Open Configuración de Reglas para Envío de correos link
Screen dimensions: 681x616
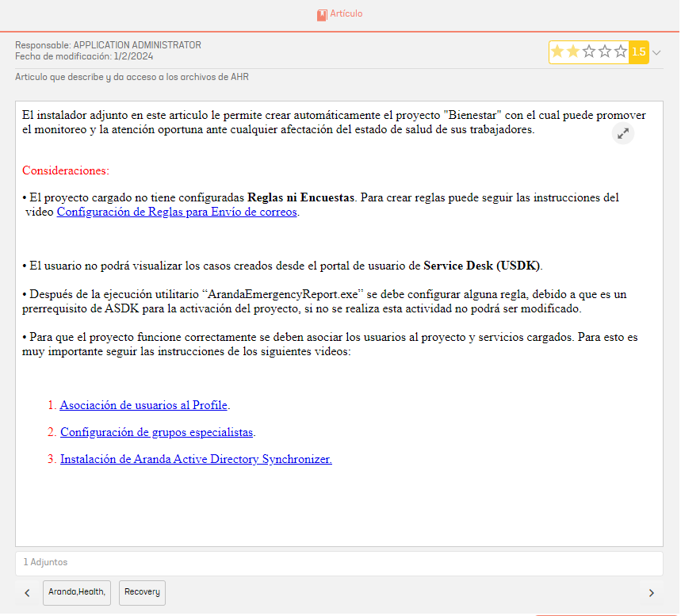tap(177, 212)
